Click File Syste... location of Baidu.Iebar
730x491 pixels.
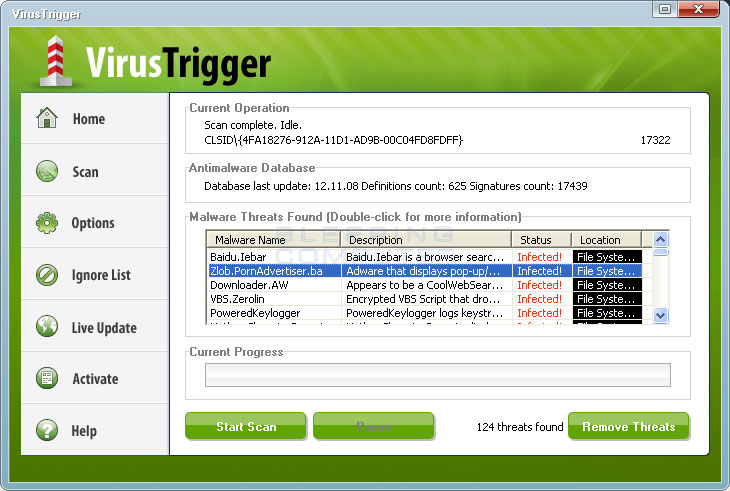click(607, 257)
